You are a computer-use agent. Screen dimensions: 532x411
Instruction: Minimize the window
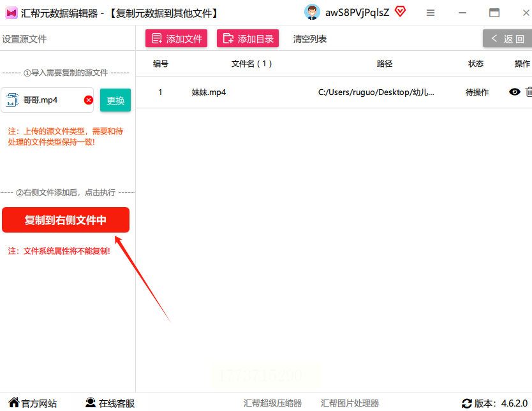[462, 13]
